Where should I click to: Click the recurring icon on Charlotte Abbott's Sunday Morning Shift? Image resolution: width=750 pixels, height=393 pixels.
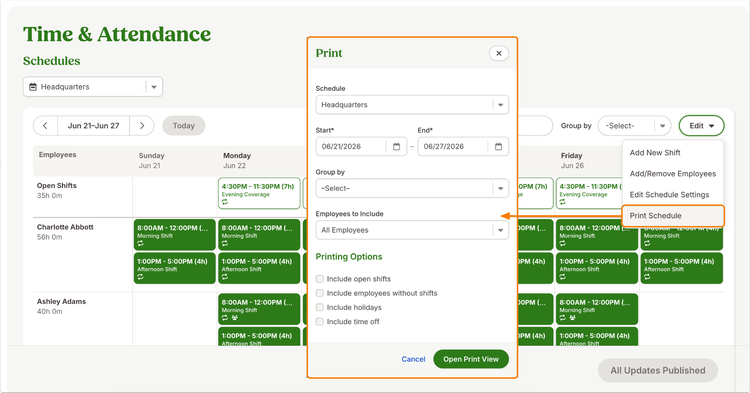coord(140,243)
